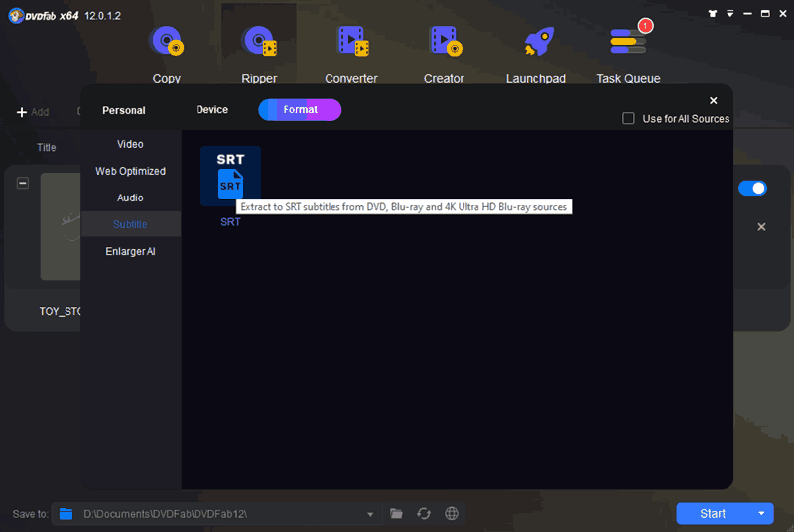This screenshot has width=794, height=532.
Task: Open the Launchpad rocket icon
Action: coord(538,42)
